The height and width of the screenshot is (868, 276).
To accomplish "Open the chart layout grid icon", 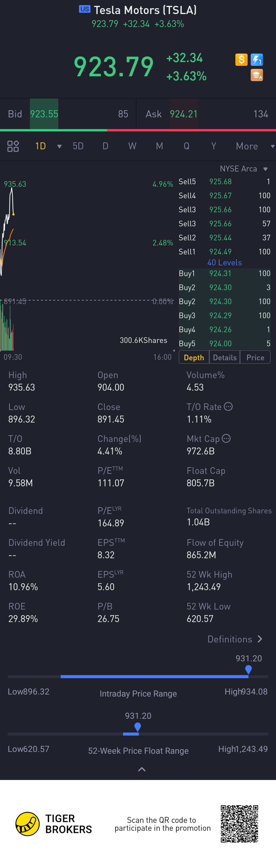I will tap(13, 146).
